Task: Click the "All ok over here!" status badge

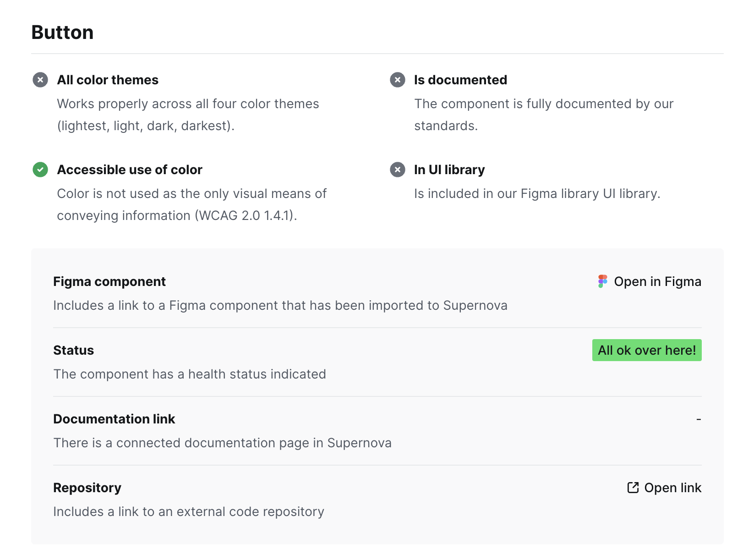Action: (646, 350)
